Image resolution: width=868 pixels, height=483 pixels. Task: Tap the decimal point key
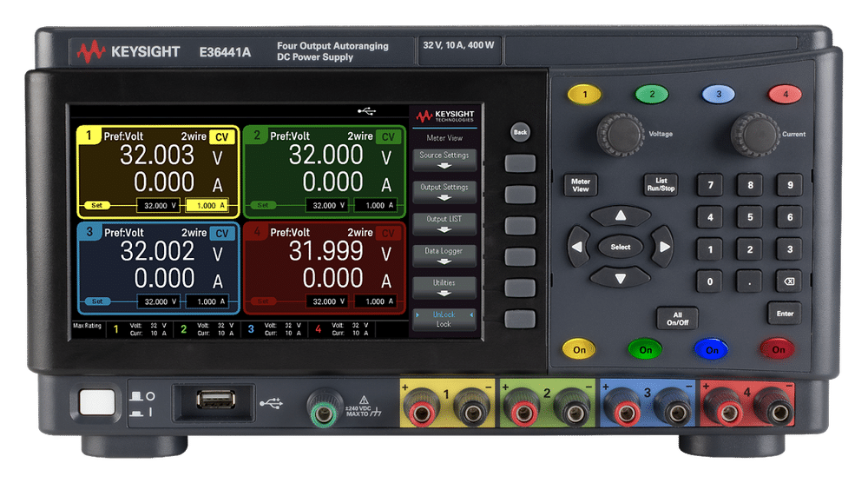click(x=750, y=281)
